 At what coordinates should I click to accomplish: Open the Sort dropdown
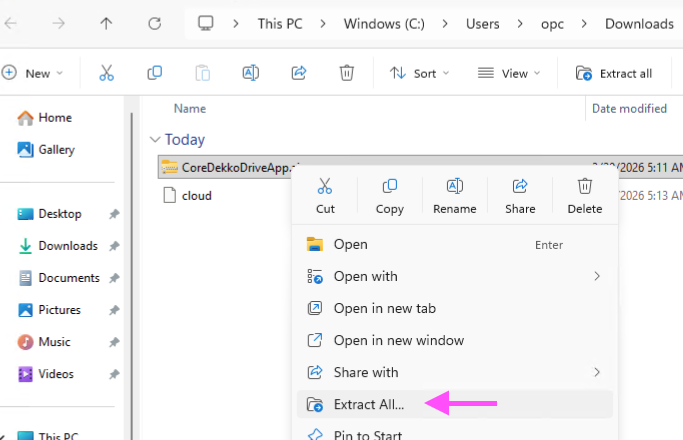(x=419, y=73)
